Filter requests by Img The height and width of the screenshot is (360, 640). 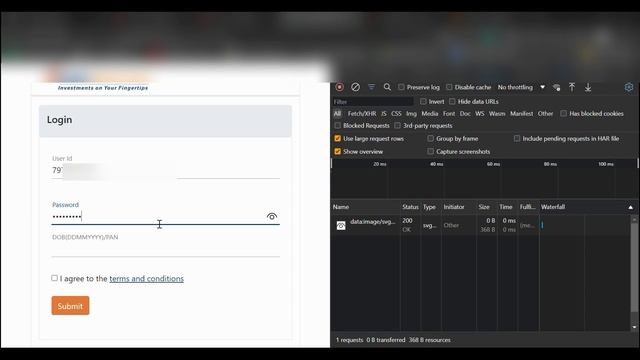pyautogui.click(x=411, y=113)
